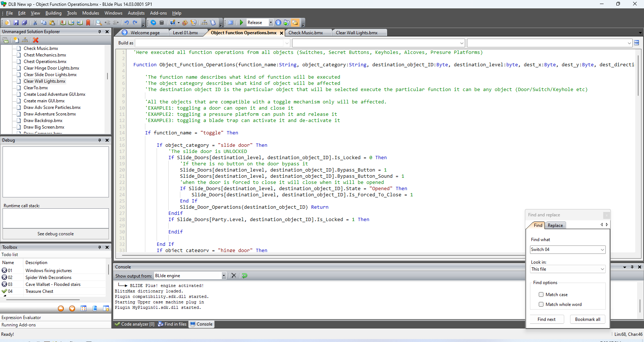Open the File menu
This screenshot has width=644, height=342.
9,13
